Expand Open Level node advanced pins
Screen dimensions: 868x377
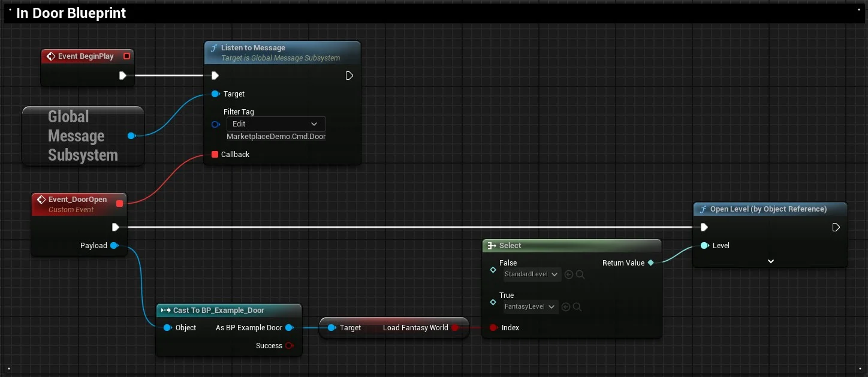[771, 261]
